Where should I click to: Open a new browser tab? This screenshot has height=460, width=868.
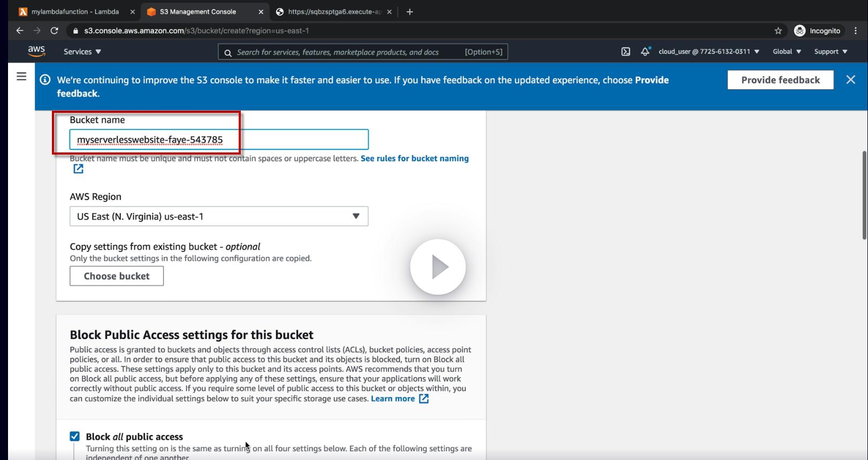click(409, 12)
